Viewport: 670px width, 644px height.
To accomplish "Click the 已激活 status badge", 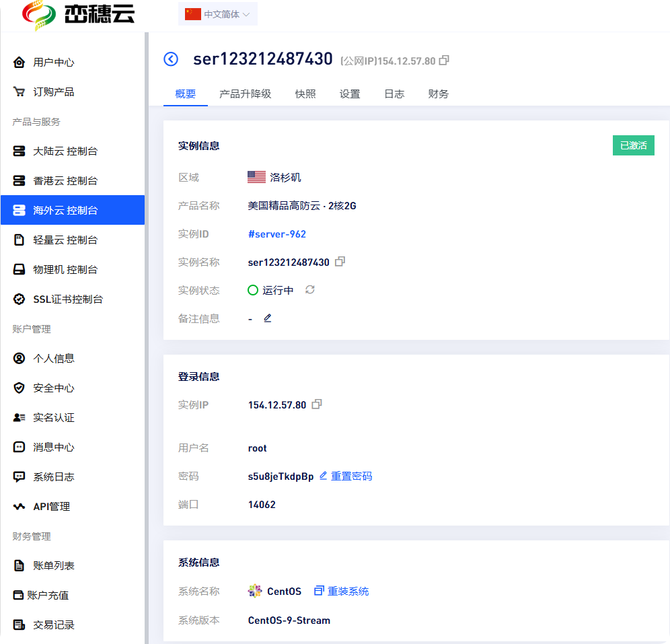I will point(633,145).
